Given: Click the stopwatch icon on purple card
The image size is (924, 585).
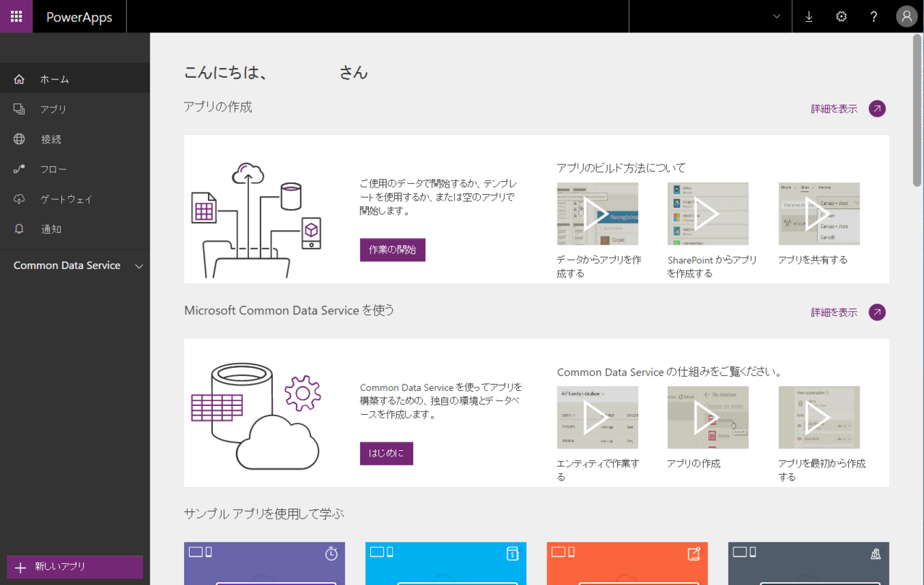Looking at the screenshot, I should pos(331,553).
